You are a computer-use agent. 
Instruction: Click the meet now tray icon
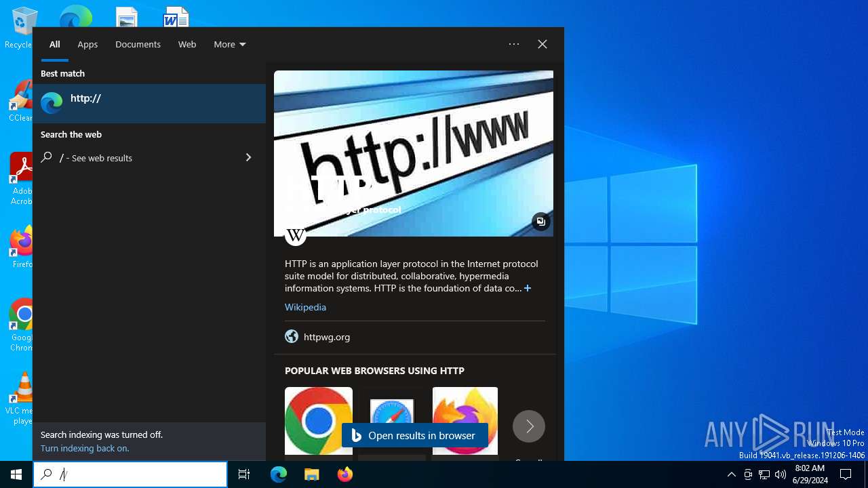coord(748,474)
